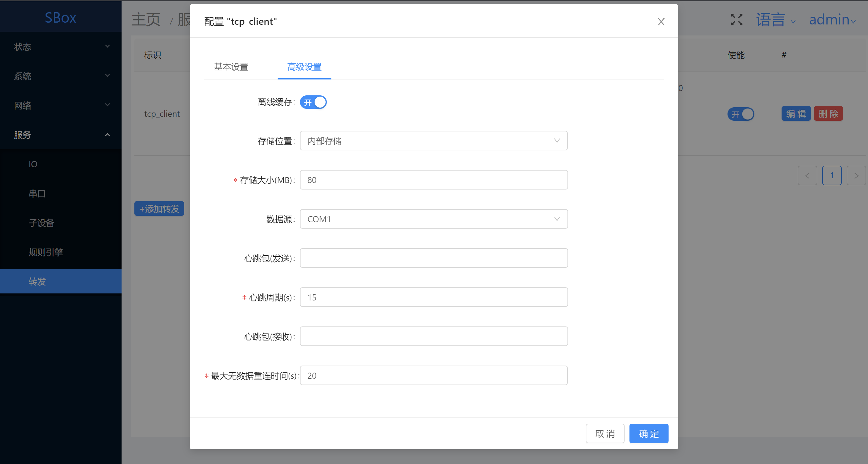868x464 pixels.
Task: Open the admin user dropdown
Action: pyautogui.click(x=832, y=20)
